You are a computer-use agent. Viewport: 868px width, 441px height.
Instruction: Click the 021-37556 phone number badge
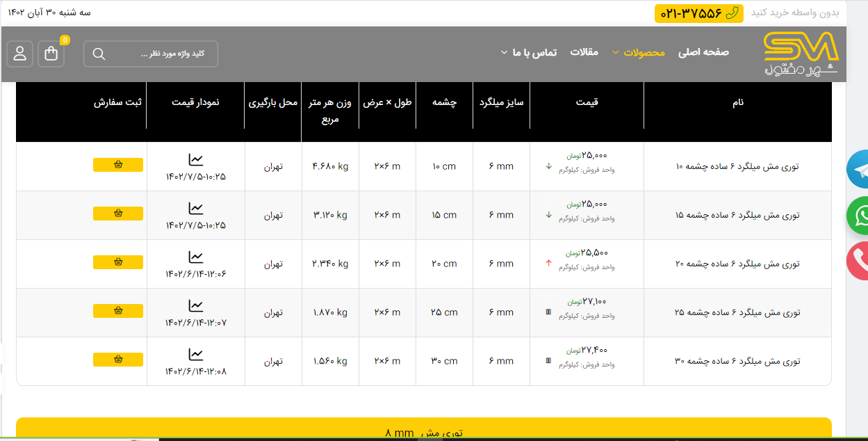(x=698, y=13)
